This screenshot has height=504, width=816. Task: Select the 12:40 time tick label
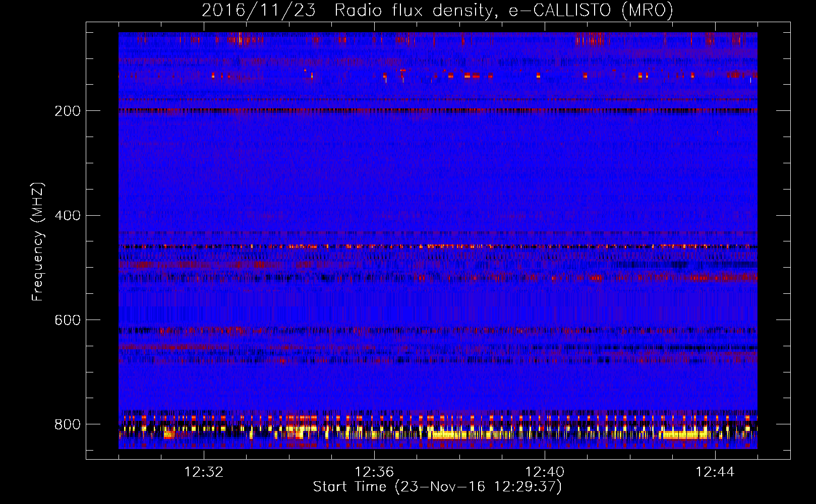click(x=545, y=472)
